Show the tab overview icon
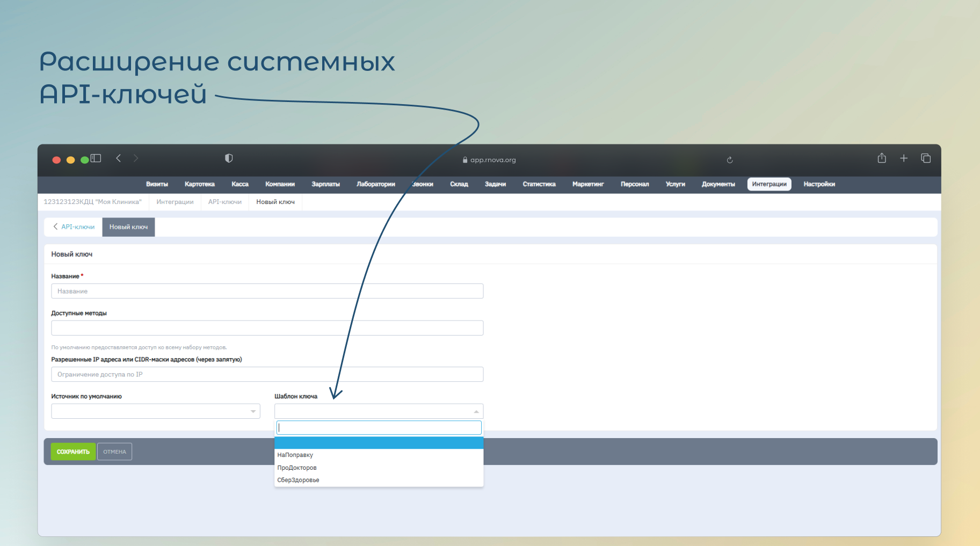Viewport: 980px width, 546px height. (x=926, y=158)
